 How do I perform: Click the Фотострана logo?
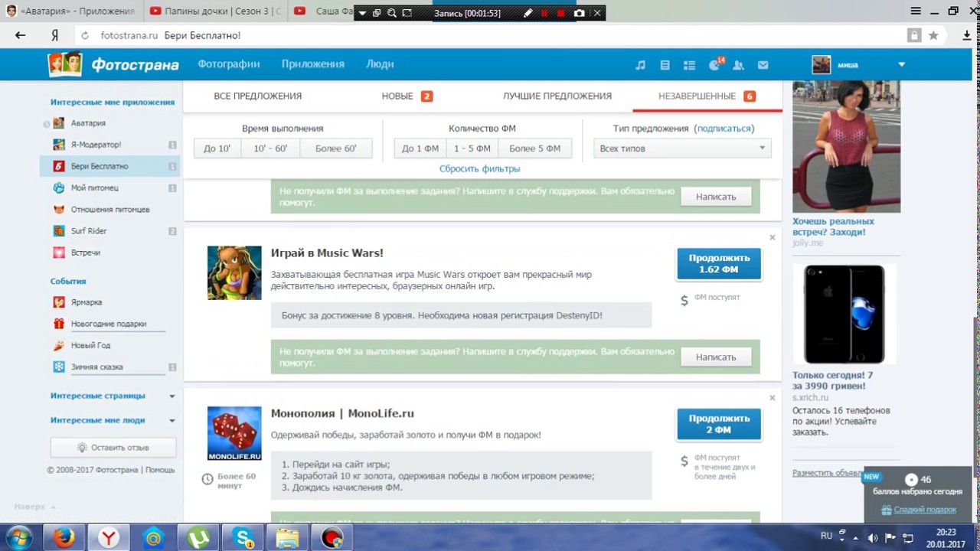tap(113, 64)
